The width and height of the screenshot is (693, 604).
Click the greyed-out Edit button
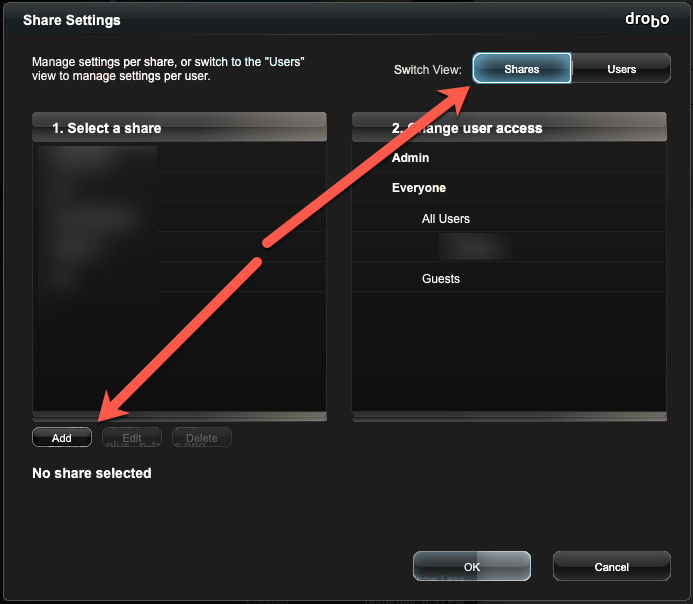pos(132,437)
